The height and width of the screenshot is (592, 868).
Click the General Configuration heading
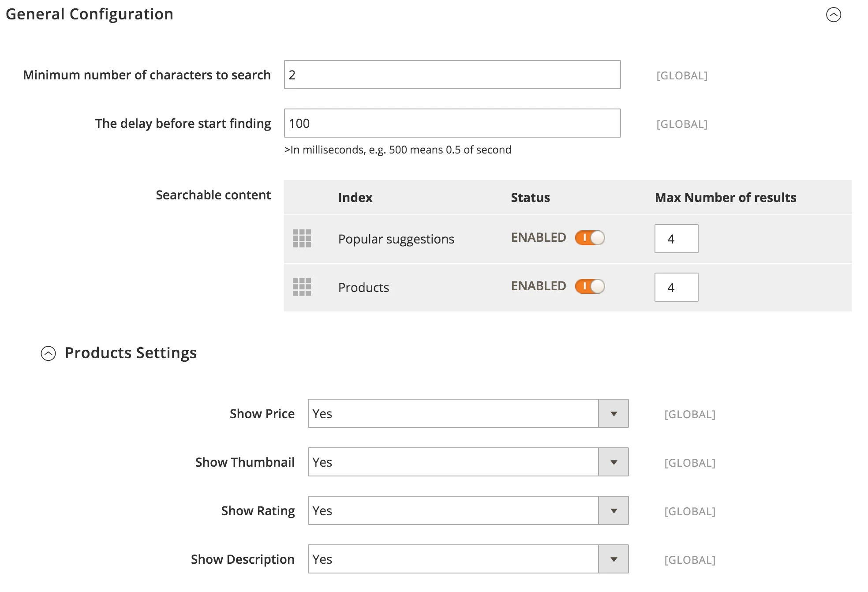(x=90, y=14)
